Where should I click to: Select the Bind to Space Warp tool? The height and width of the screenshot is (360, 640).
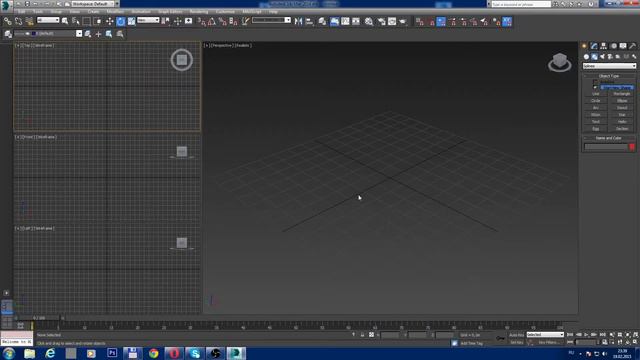tap(29, 21)
